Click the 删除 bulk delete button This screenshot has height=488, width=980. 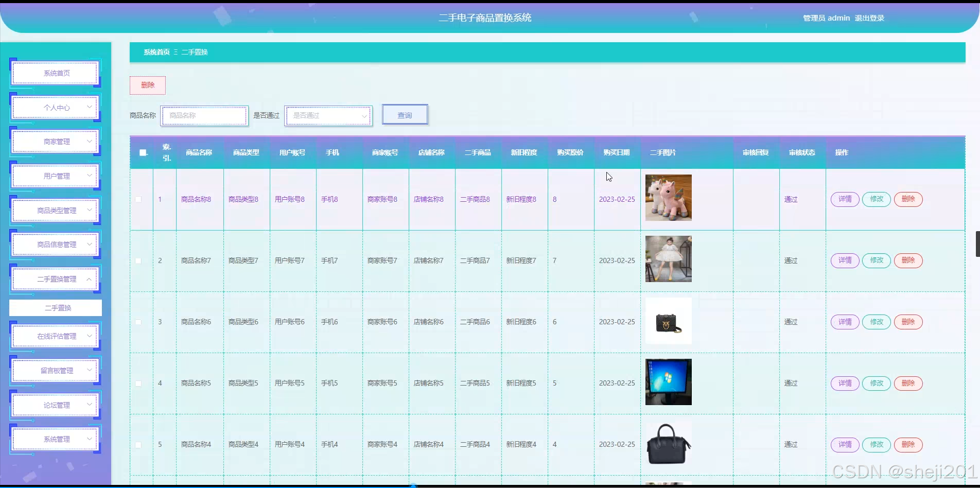[148, 85]
